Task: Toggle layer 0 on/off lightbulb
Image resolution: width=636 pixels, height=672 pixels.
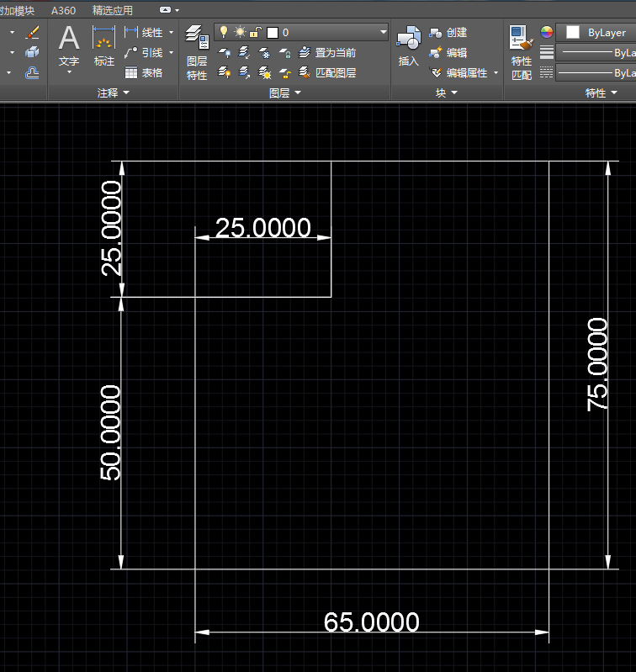Action: pyautogui.click(x=223, y=32)
